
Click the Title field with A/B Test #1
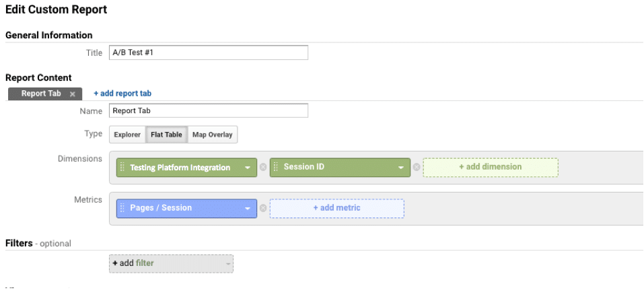208,53
